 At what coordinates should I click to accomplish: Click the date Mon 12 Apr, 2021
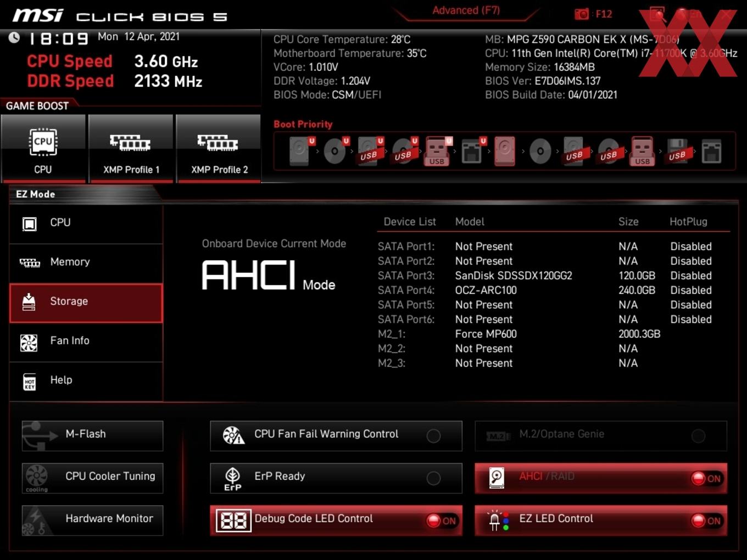tap(138, 37)
